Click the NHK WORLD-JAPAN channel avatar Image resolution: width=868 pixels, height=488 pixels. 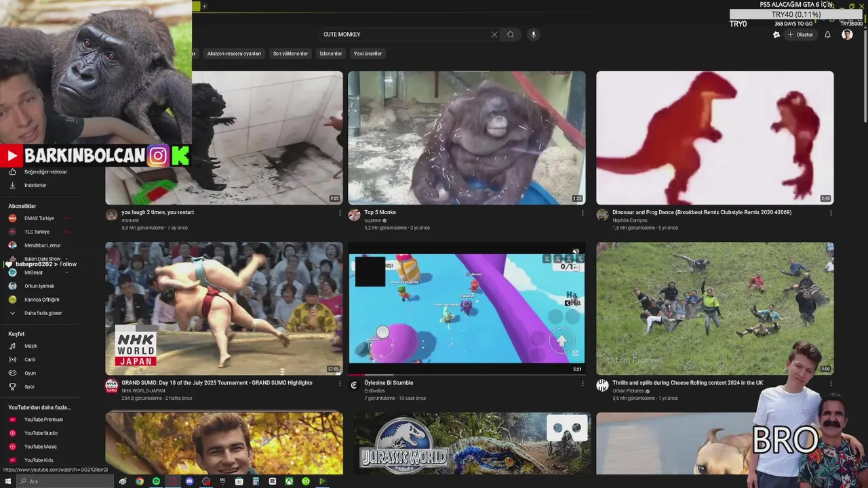(112, 386)
